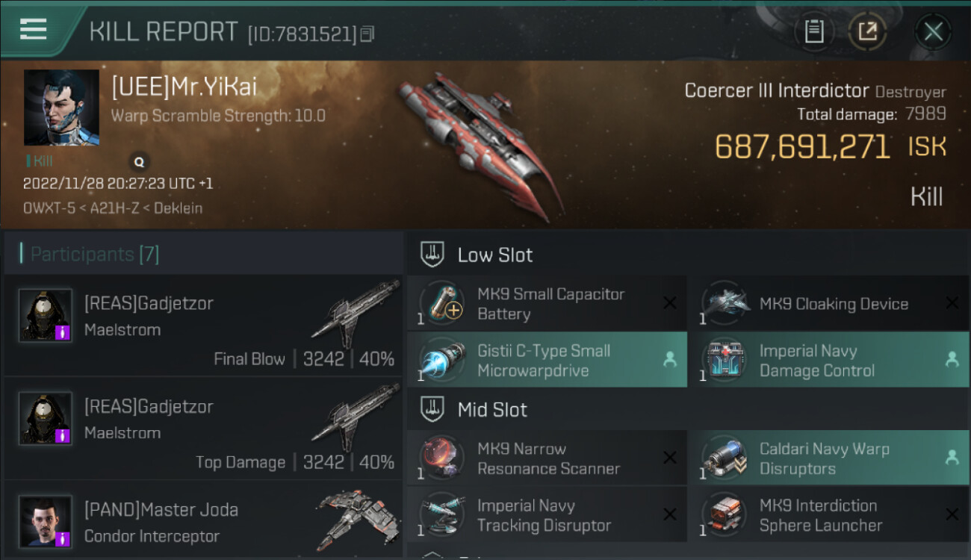
Task: Copy the kill report ID
Action: [367, 34]
